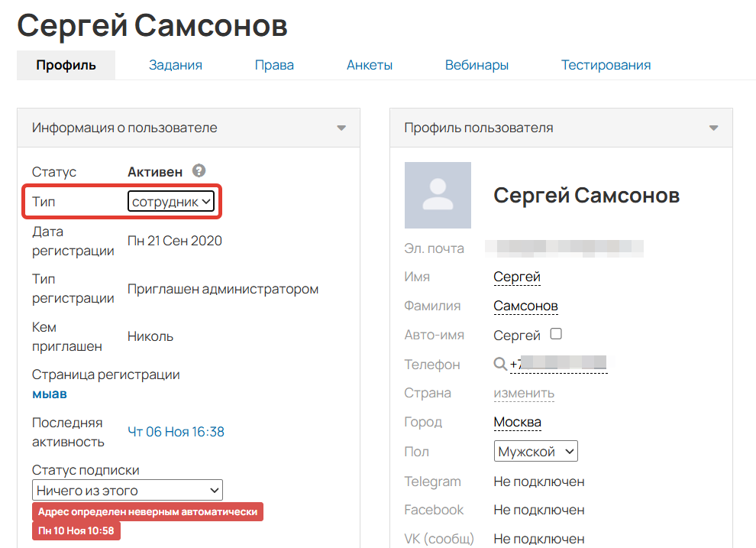The width and height of the screenshot is (756, 548).
Task: Edit the surname field Самсонов
Action: [x=525, y=305]
